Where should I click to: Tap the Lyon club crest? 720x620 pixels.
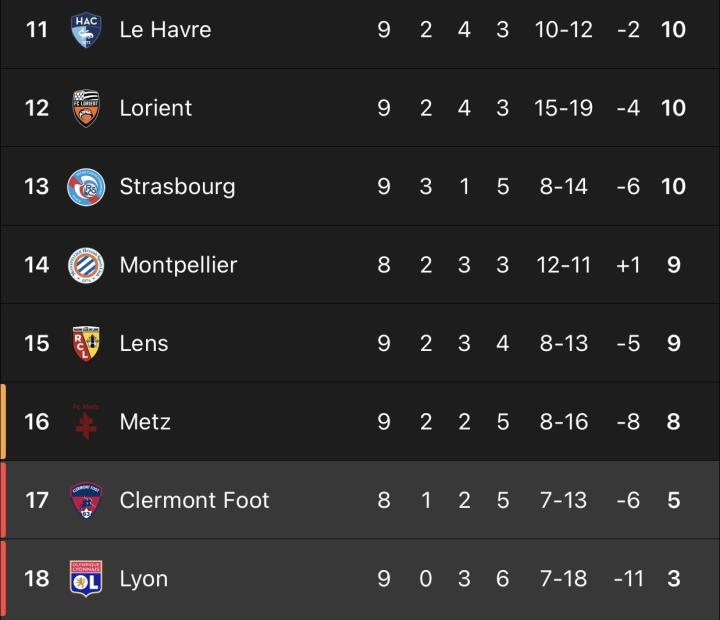tap(86, 578)
